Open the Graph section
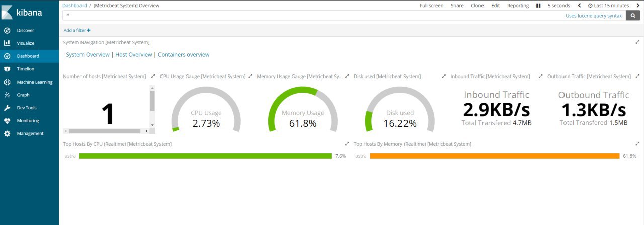This screenshot has width=644, height=225. pyautogui.click(x=29, y=95)
